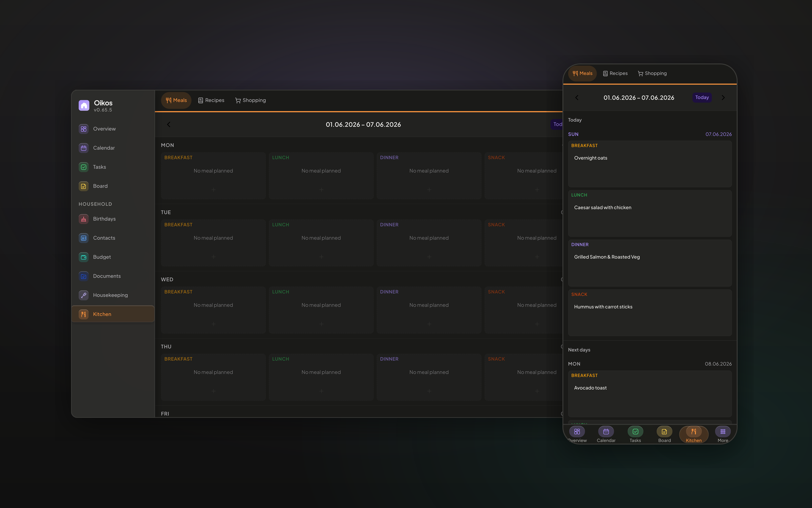Tap Tasks icon in the mobile bottom bar
Viewport: 812px width, 508px height.
[635, 431]
